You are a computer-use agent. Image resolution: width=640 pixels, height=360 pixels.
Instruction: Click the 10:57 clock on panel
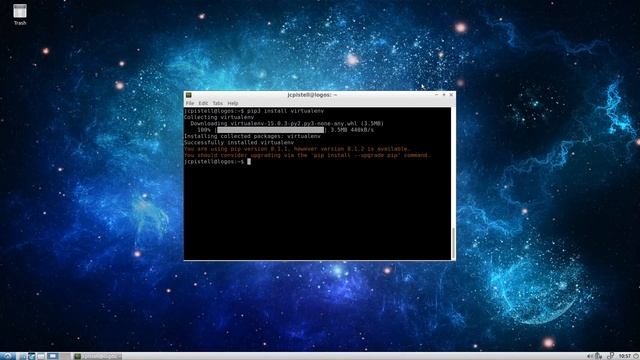pos(624,356)
